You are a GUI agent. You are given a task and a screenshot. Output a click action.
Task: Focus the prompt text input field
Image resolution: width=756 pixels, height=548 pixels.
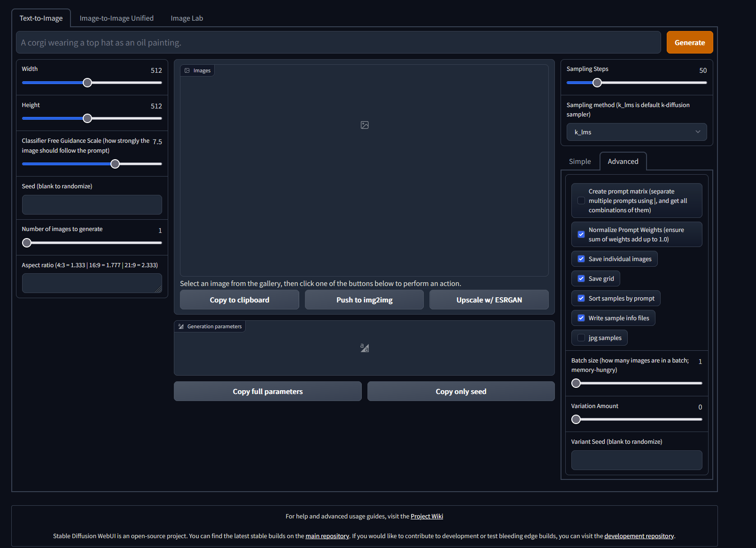point(338,42)
